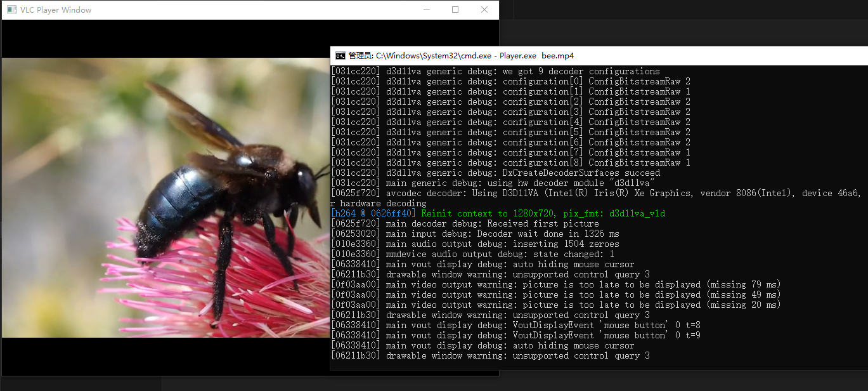
Task: Click the "DxCreateDecoderSurfaces succeed" log line
Action: click(581, 173)
